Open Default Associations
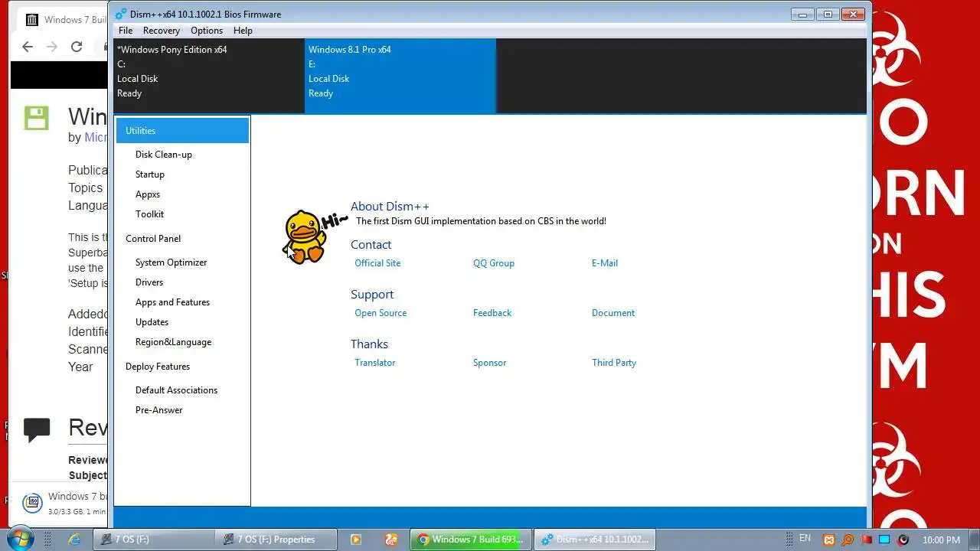 pyautogui.click(x=176, y=390)
